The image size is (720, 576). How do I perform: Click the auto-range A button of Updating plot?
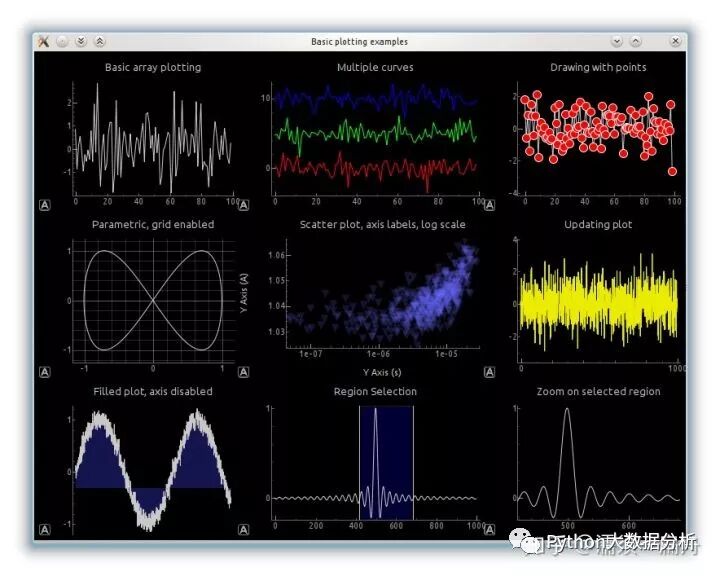point(489,372)
